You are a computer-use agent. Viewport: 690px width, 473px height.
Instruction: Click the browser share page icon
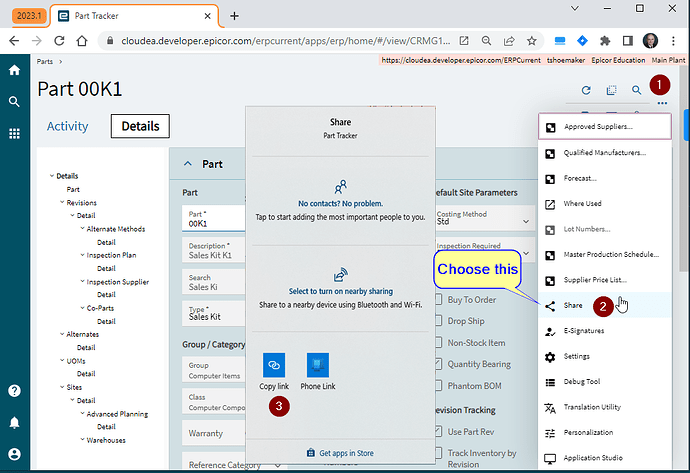(x=509, y=41)
